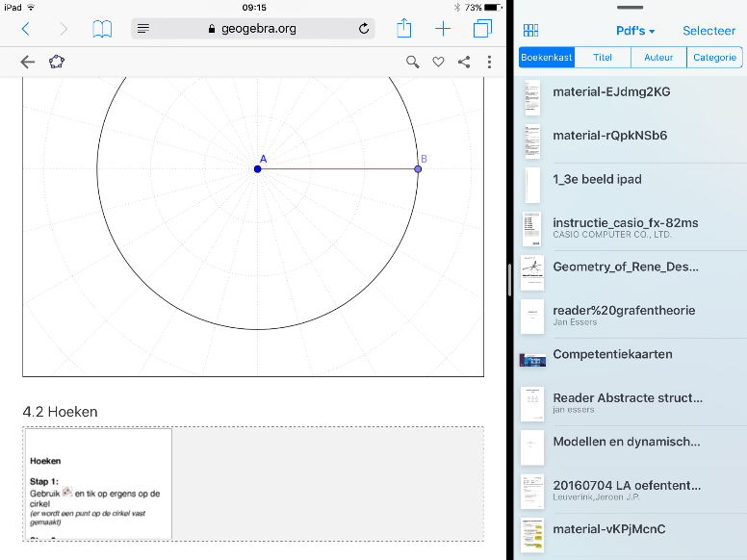Tap Competentiekaarten cover thumbnail
This screenshot has width=747, height=560.
pyautogui.click(x=532, y=361)
